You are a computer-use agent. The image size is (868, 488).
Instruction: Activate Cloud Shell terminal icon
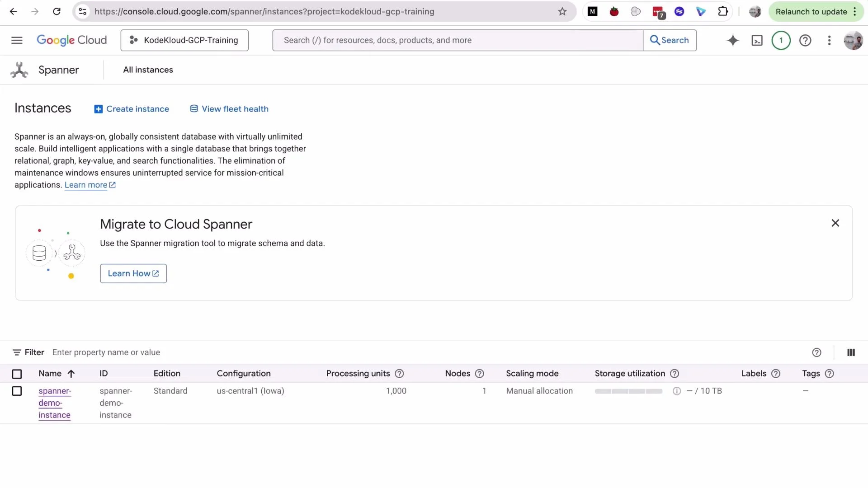point(757,41)
